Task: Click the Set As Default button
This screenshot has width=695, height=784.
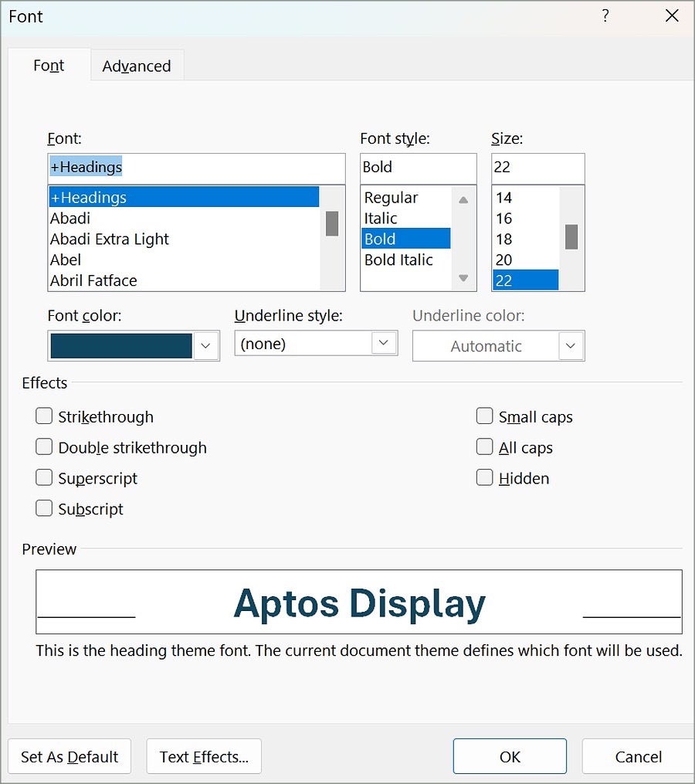Action: [69, 756]
